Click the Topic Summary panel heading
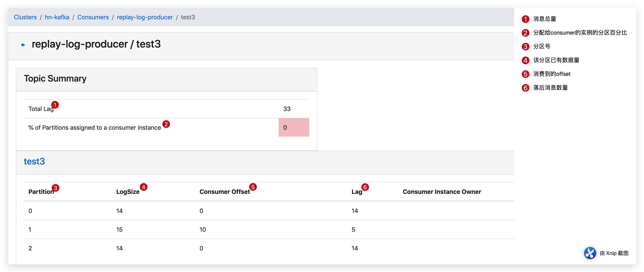 [x=55, y=79]
